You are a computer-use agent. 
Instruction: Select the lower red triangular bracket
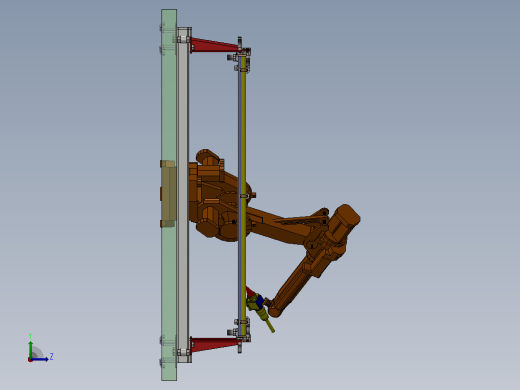point(214,344)
